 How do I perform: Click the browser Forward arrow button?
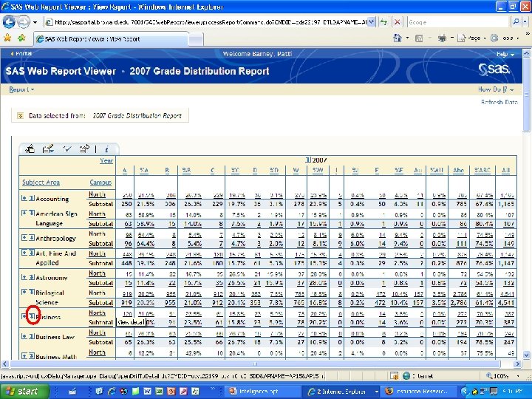[x=24, y=22]
